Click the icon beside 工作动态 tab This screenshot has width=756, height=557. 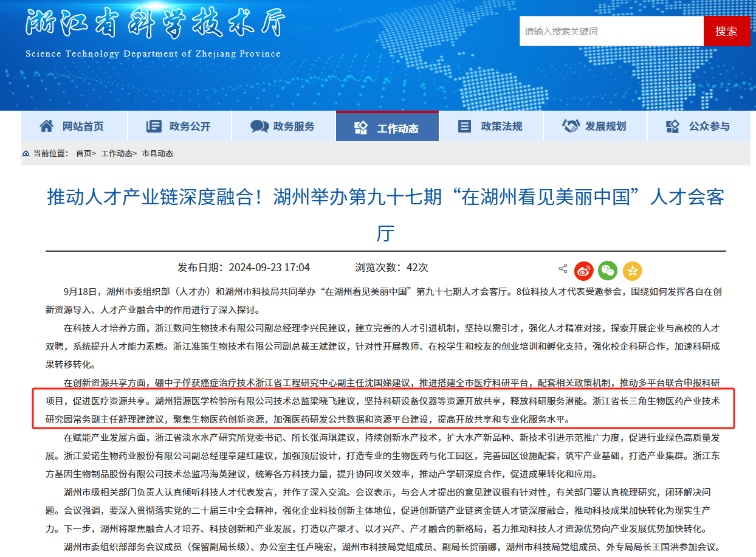pyautogui.click(x=361, y=128)
